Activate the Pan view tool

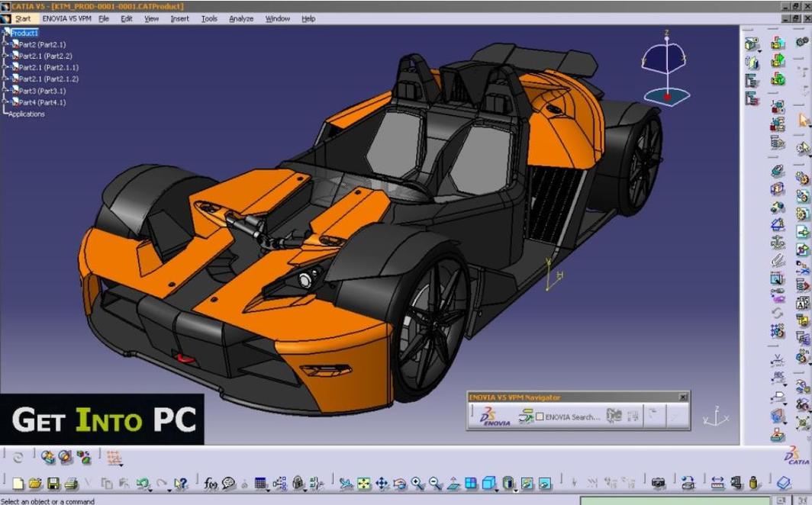(x=381, y=484)
